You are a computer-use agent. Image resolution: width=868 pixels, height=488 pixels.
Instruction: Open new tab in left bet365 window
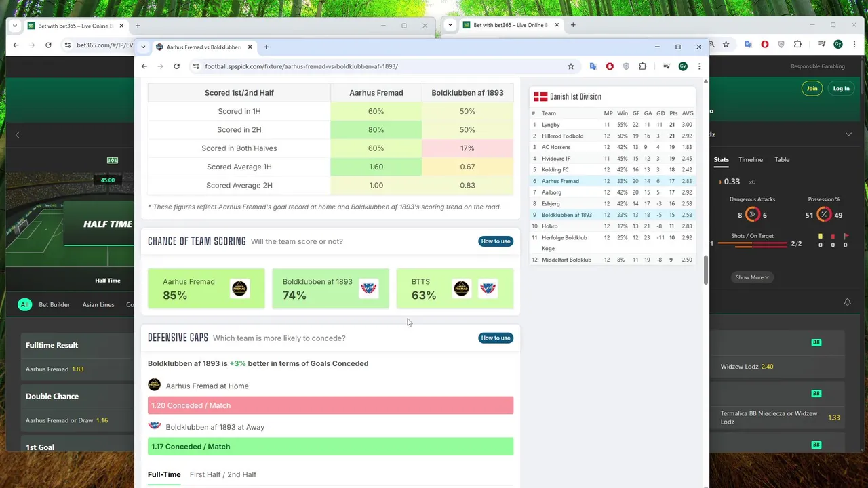138,26
